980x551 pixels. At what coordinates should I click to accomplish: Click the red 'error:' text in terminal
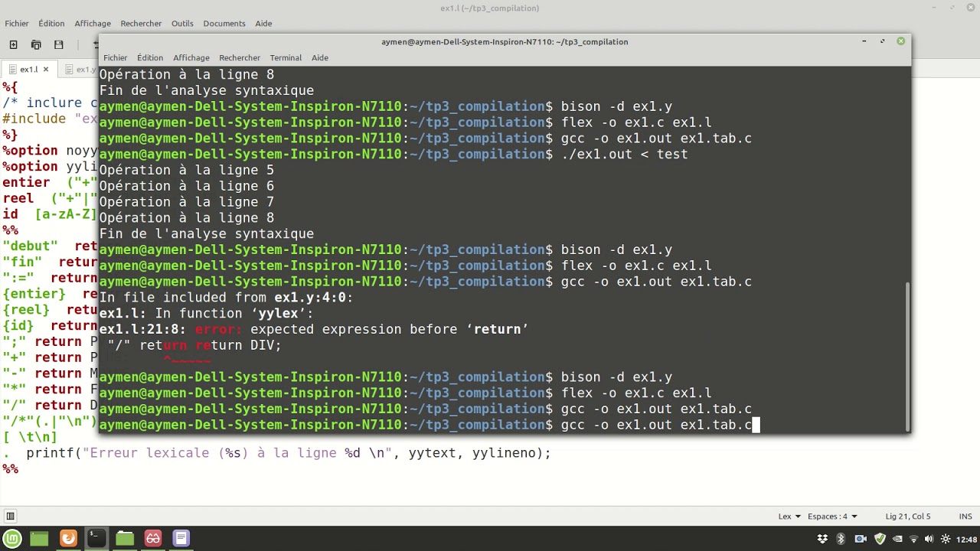(x=218, y=329)
